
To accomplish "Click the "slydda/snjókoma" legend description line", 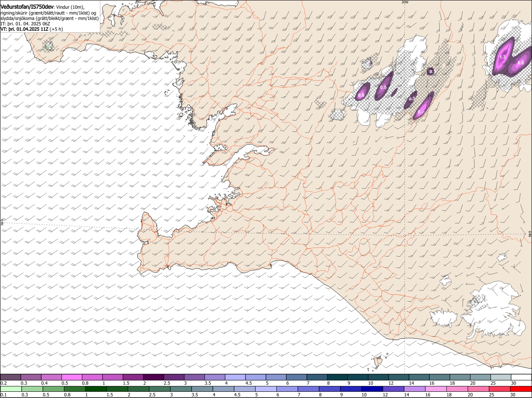I will tap(49, 18).
